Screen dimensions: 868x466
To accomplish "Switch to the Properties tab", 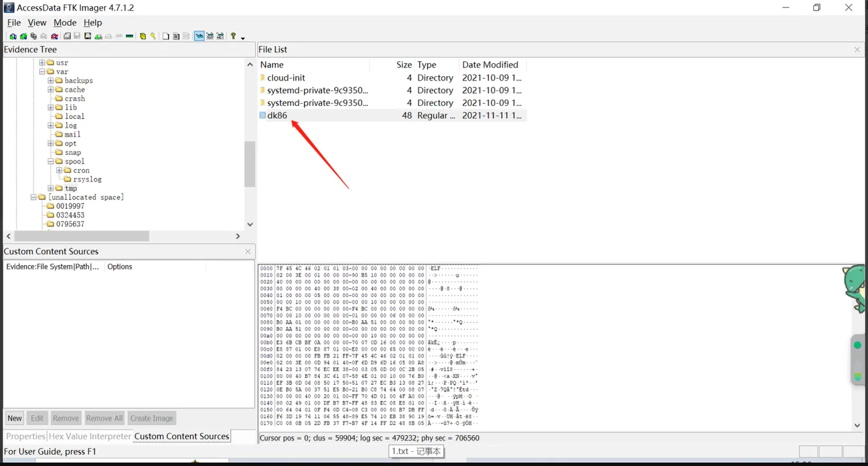I will tap(25, 436).
